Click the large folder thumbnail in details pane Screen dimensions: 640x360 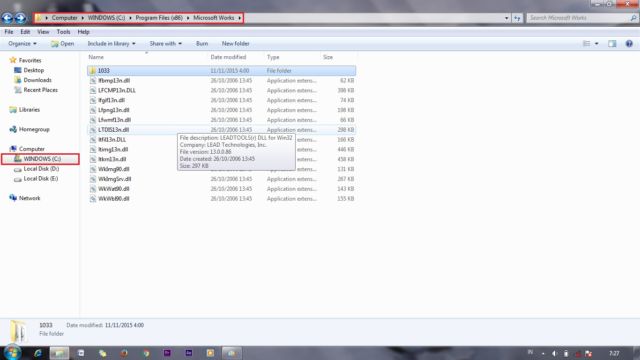click(x=18, y=331)
